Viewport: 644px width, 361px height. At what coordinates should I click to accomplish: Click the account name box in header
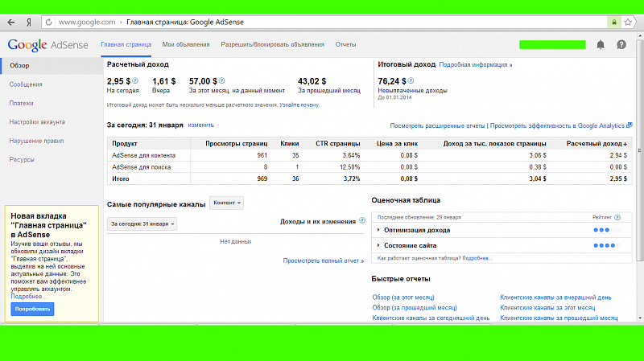[x=552, y=45]
